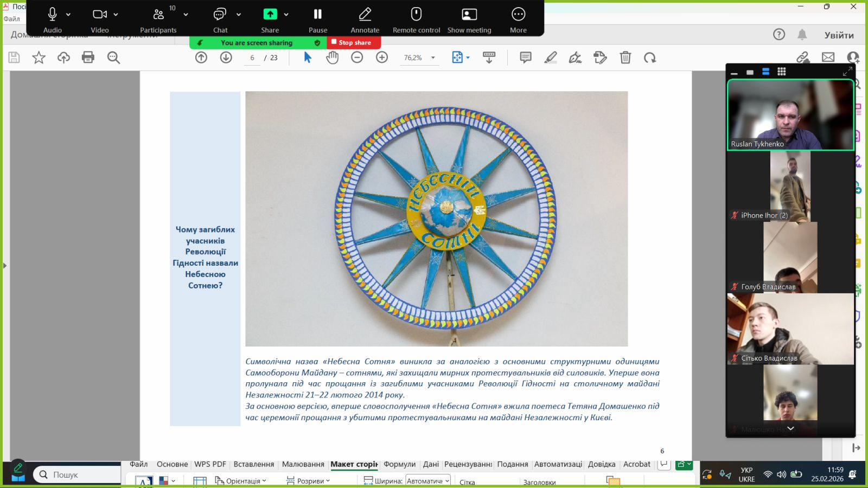Expand the Participants options arrow
Image resolution: width=868 pixels, height=488 pixels.
[x=186, y=15]
